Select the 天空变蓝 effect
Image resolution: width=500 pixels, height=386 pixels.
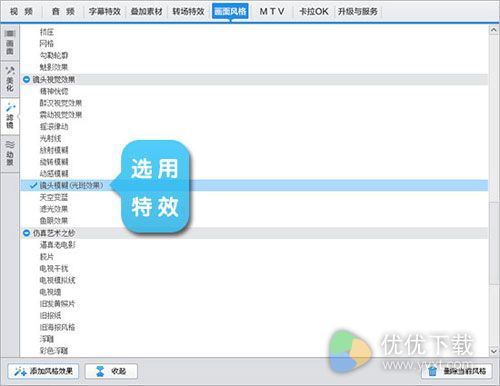coord(54,197)
